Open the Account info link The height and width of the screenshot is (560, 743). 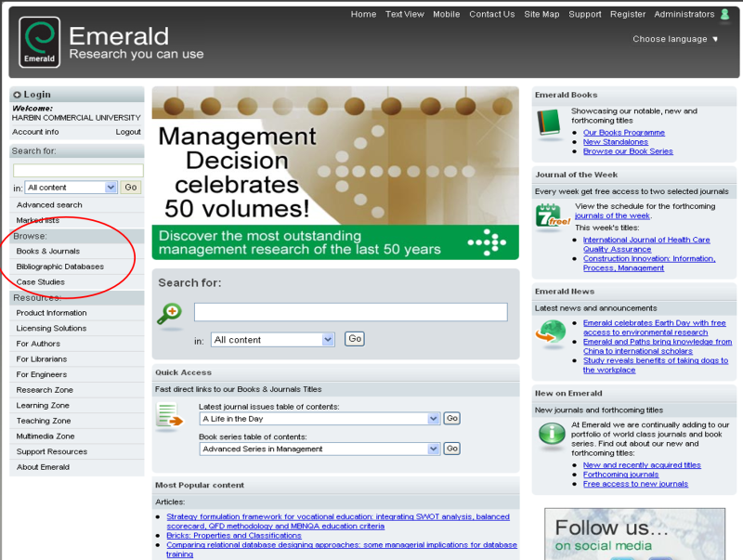pos(35,132)
